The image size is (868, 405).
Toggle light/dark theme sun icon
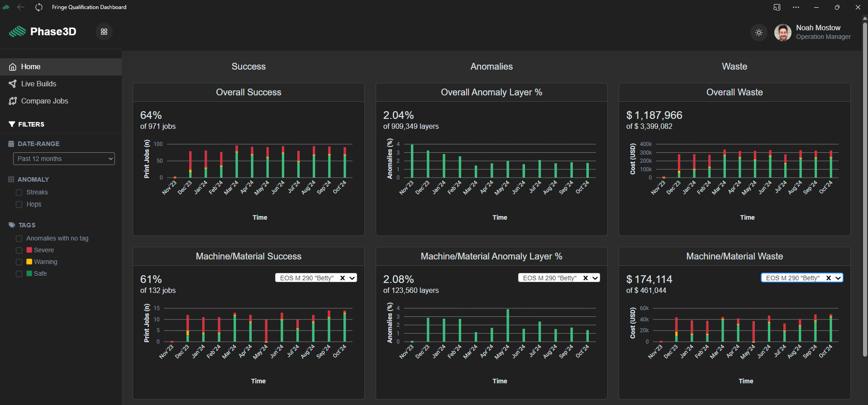point(759,33)
